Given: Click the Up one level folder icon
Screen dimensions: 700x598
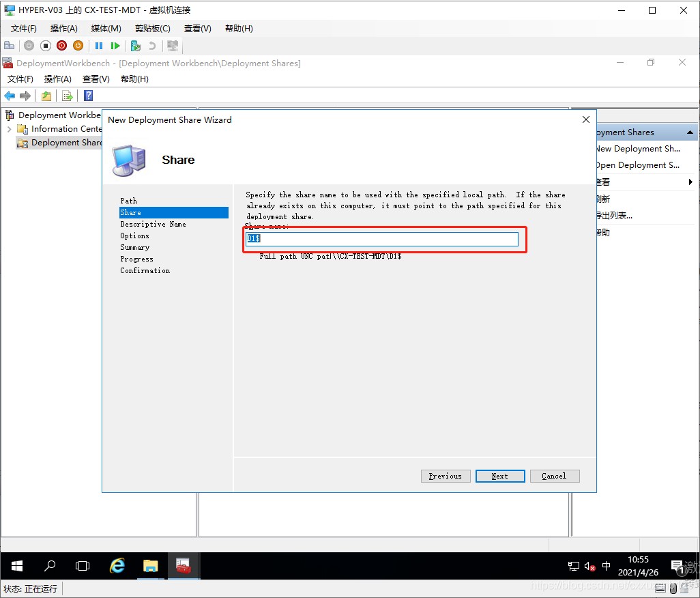Looking at the screenshot, I should pyautogui.click(x=46, y=96).
